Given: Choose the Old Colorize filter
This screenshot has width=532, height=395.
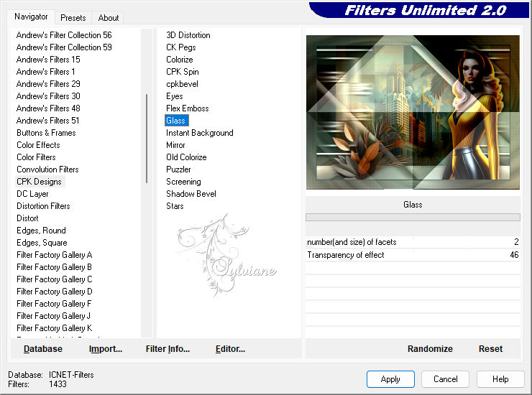Looking at the screenshot, I should [186, 157].
